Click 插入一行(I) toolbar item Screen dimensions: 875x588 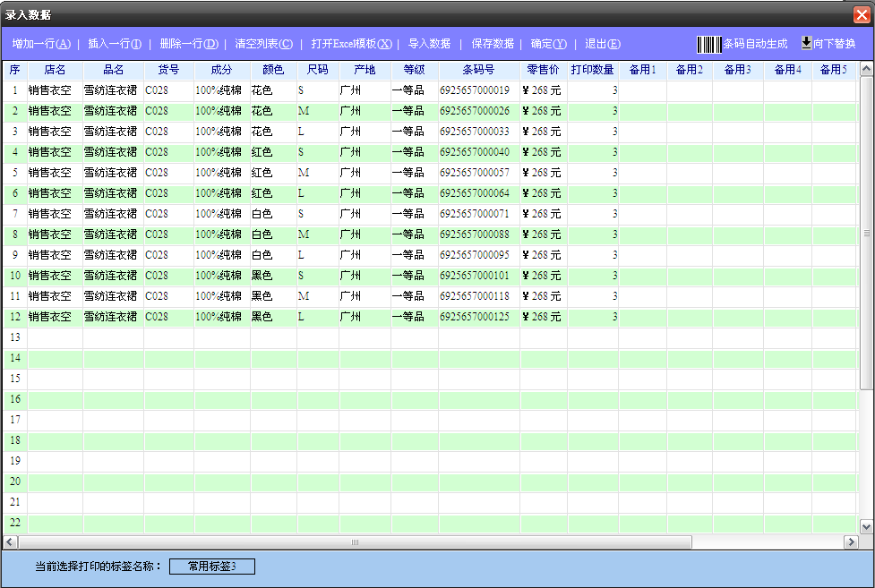click(115, 44)
